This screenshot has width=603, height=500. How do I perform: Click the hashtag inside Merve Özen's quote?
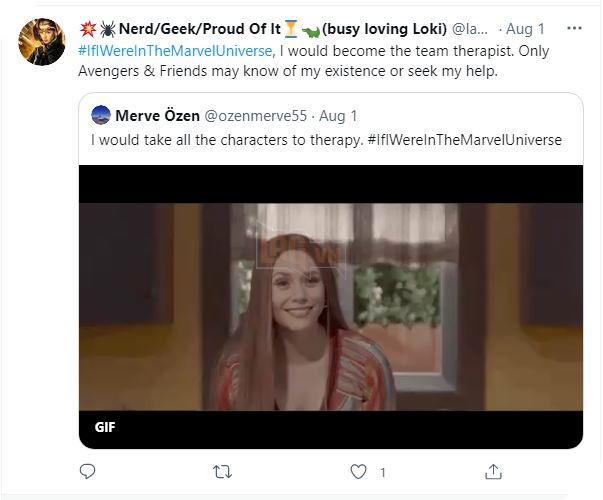tap(466, 140)
